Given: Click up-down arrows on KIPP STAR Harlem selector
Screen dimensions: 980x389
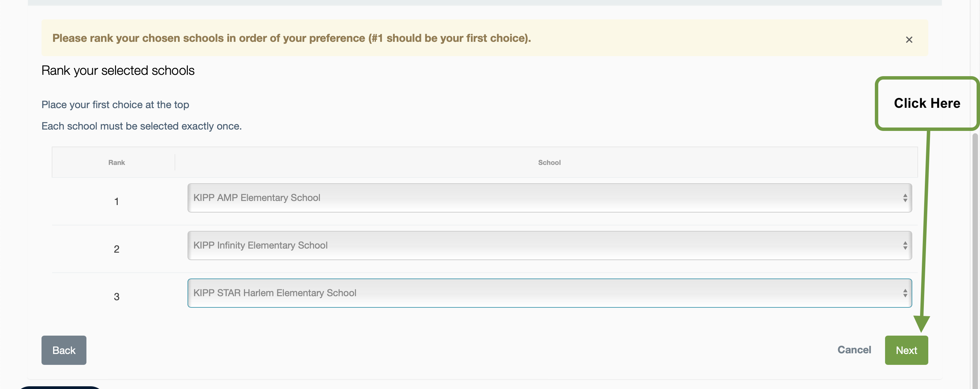Looking at the screenshot, I should pyautogui.click(x=905, y=293).
